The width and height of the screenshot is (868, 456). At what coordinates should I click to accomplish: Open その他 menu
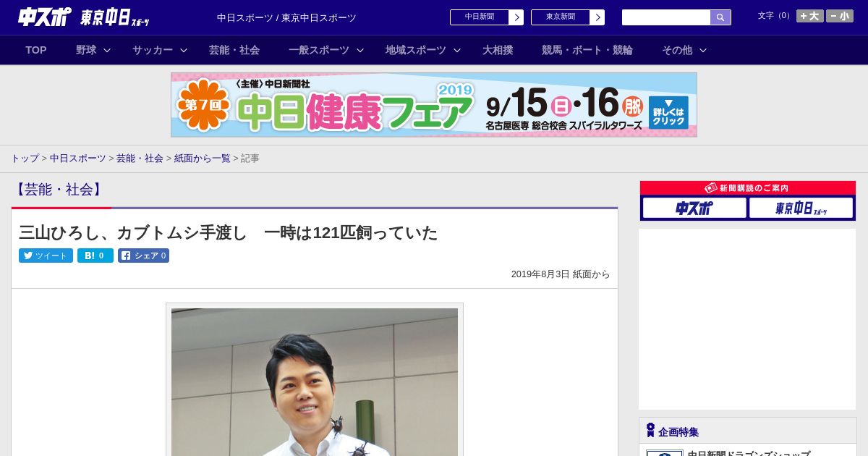tap(677, 50)
